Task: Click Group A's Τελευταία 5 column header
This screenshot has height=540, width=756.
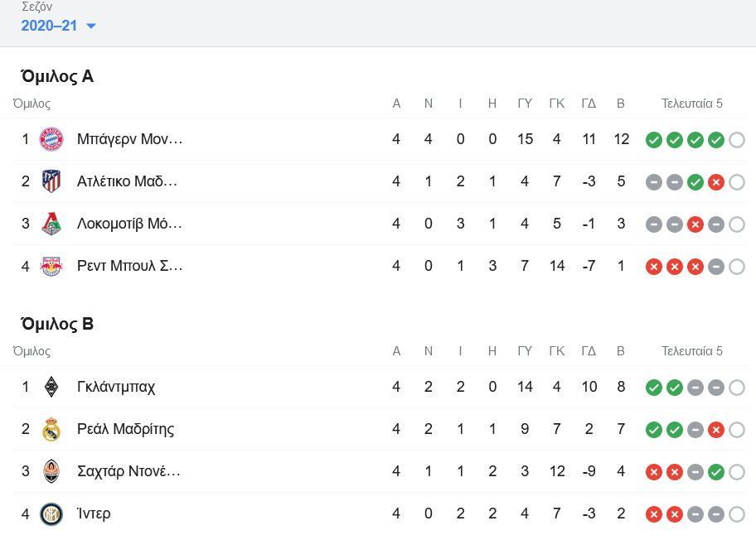Action: coord(691,104)
